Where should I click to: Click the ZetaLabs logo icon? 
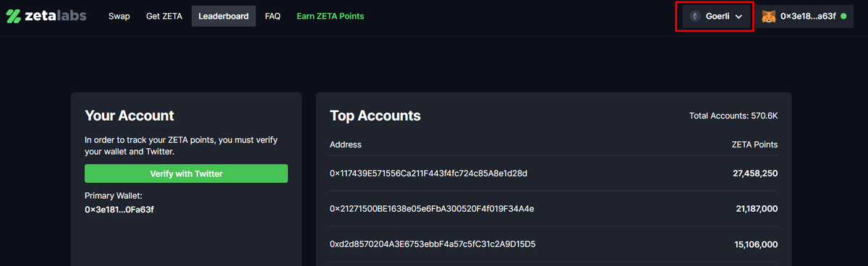click(14, 16)
